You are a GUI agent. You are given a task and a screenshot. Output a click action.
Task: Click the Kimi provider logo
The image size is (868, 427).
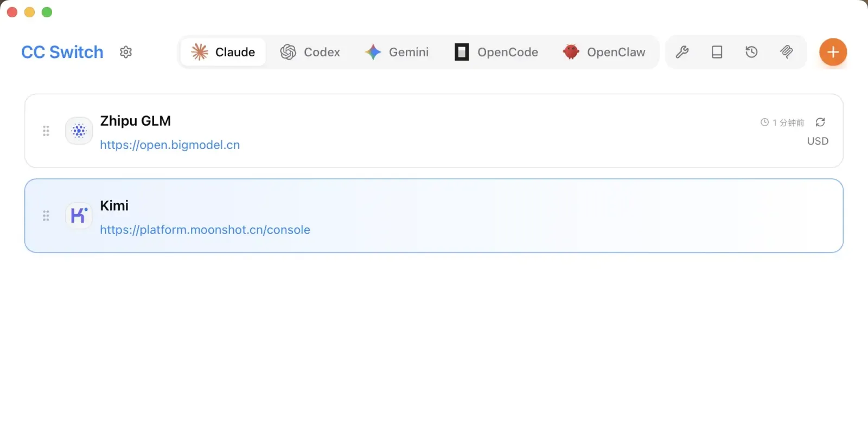(79, 216)
